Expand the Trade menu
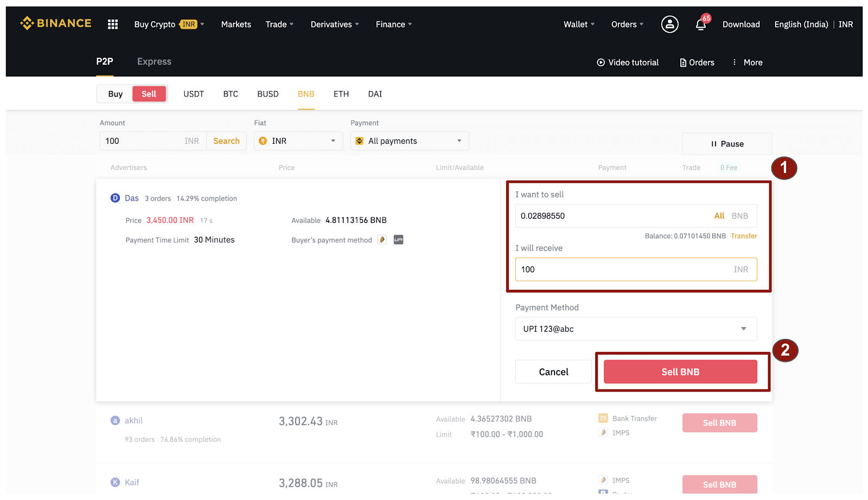This screenshot has height=500, width=868. (279, 24)
